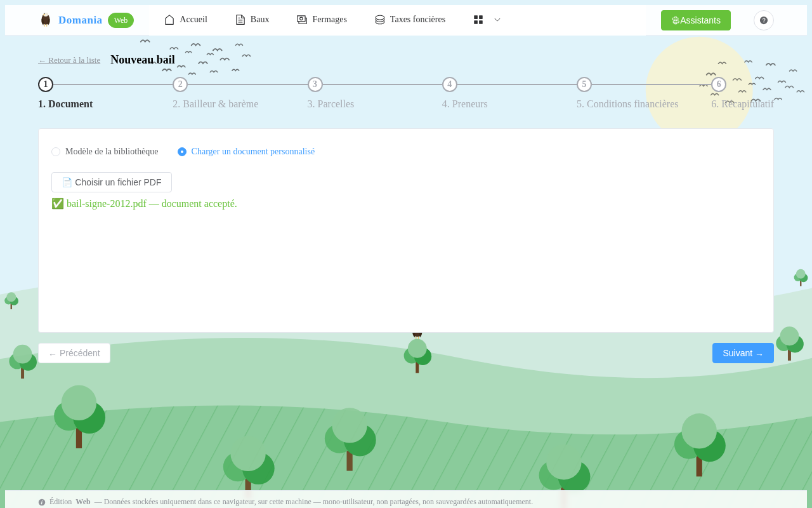Click the Taxes foncières coins icon

click(380, 20)
